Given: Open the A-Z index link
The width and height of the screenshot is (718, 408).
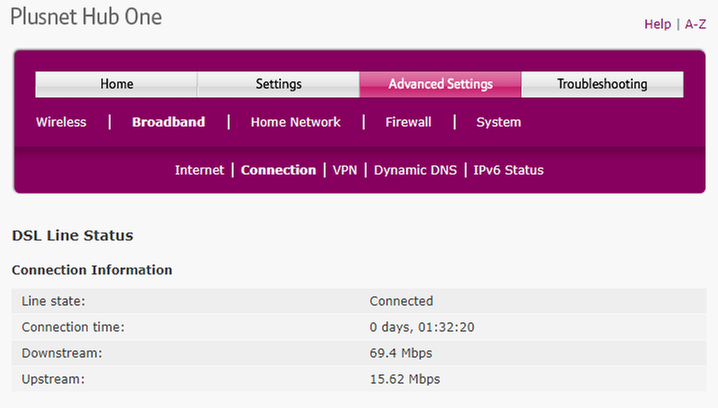Looking at the screenshot, I should click(x=695, y=24).
